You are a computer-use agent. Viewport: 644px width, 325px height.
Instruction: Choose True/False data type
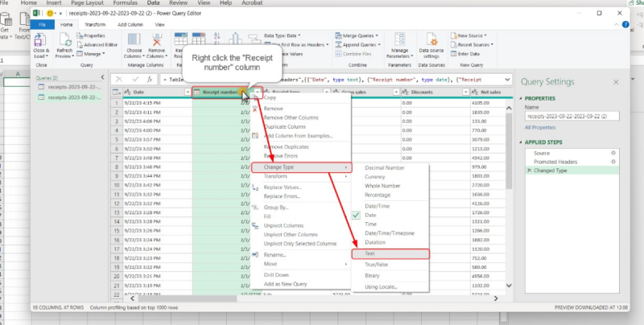click(377, 264)
